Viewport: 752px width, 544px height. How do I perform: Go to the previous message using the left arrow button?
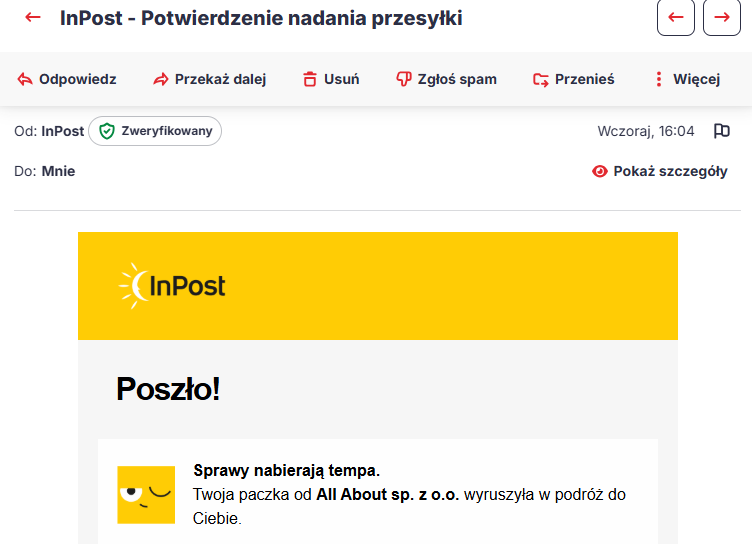click(x=675, y=18)
